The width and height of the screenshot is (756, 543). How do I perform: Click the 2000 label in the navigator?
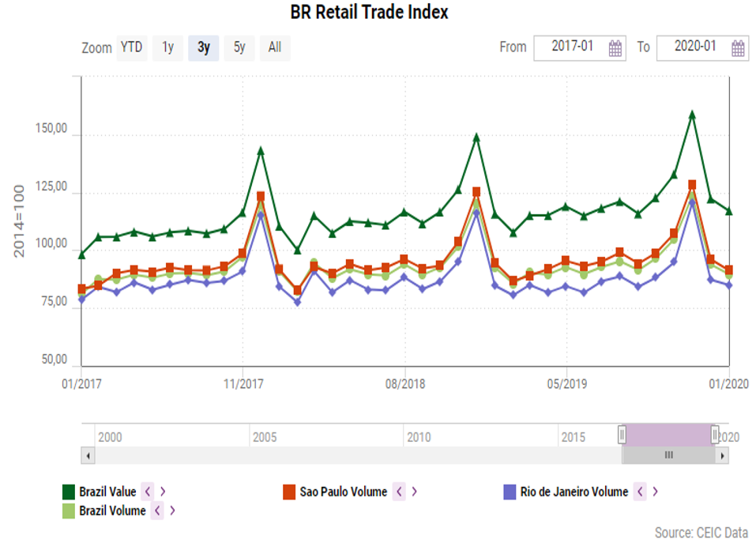click(110, 437)
